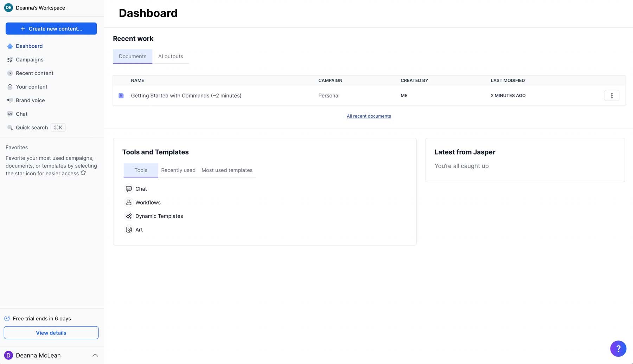Image resolution: width=633 pixels, height=364 pixels.
Task: Open the Getting Started with Commands document
Action: click(x=186, y=95)
